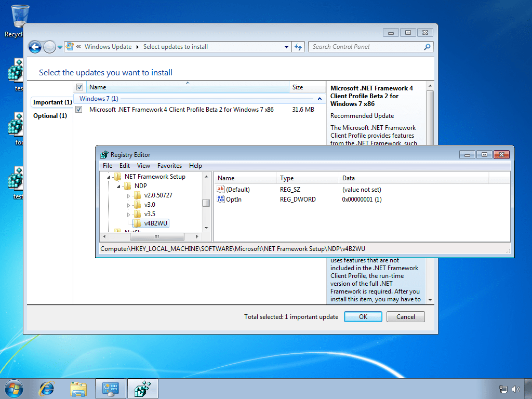Open the Recycle Bin
Image resolution: width=532 pixels, height=399 pixels.
click(19, 16)
